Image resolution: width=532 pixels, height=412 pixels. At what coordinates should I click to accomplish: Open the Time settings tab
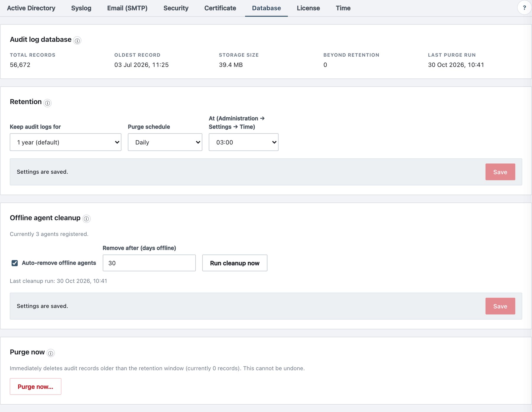tap(343, 8)
